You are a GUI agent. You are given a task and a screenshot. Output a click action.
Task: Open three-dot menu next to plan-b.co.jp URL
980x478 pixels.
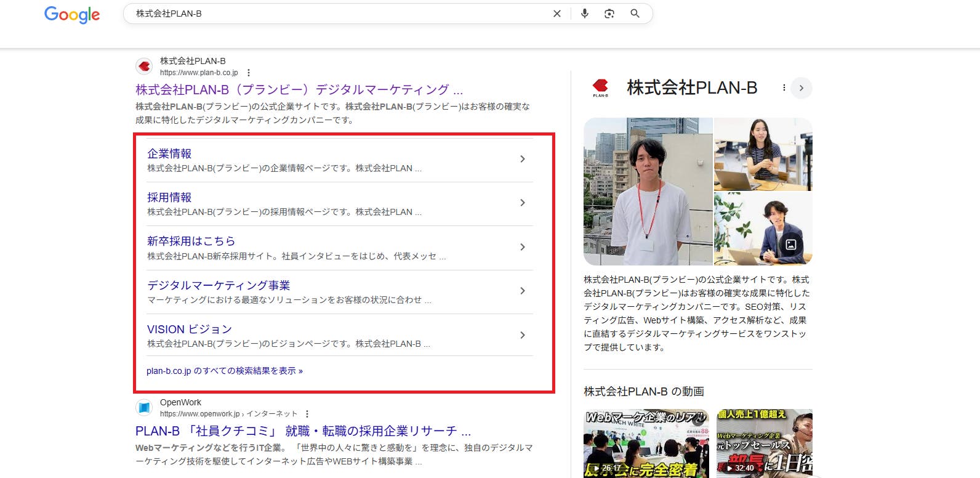249,73
